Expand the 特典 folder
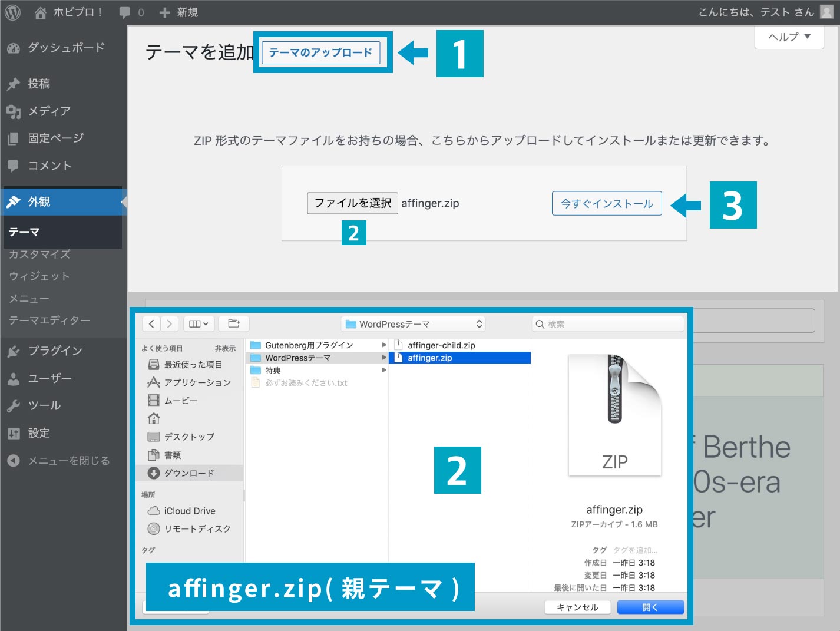The height and width of the screenshot is (631, 840). pyautogui.click(x=384, y=370)
